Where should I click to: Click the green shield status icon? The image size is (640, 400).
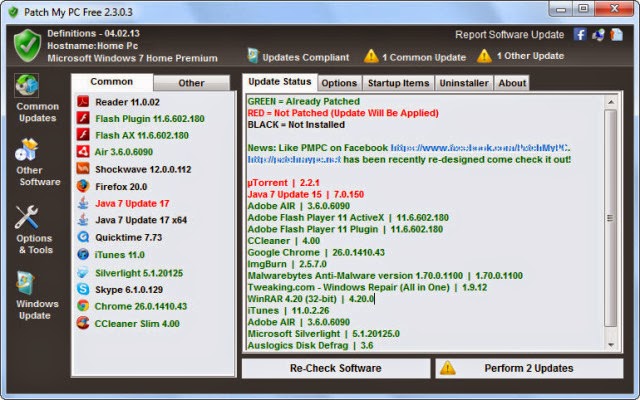(27, 45)
